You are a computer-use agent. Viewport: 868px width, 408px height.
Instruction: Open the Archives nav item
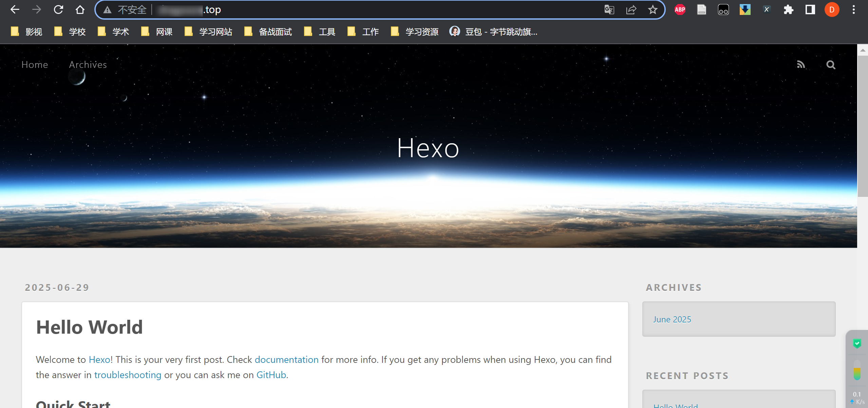point(88,64)
